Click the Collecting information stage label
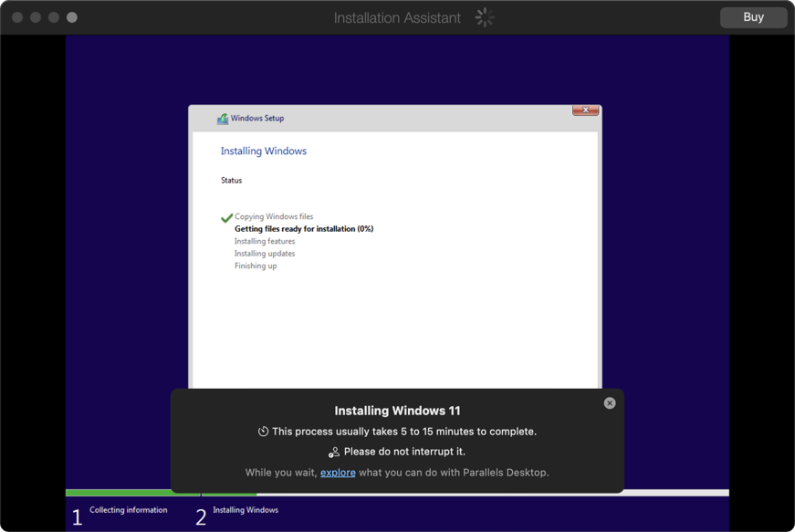The height and width of the screenshot is (532, 795). pos(129,510)
